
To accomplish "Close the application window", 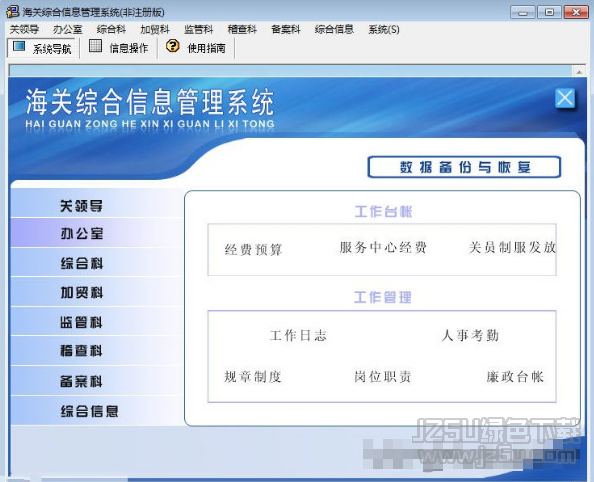I will [576, 13].
